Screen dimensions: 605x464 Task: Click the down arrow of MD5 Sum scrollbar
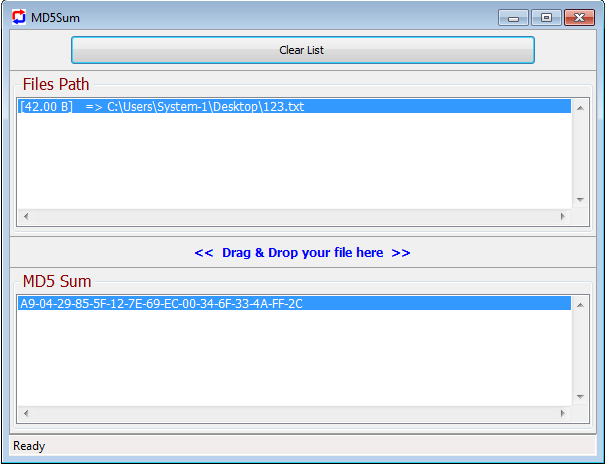tap(580, 397)
